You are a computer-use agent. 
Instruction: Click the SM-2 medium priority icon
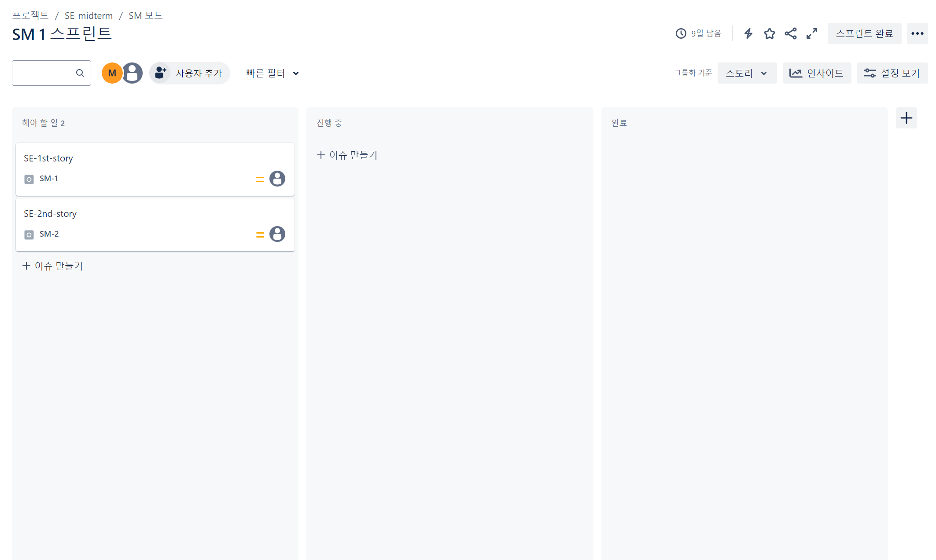260,234
